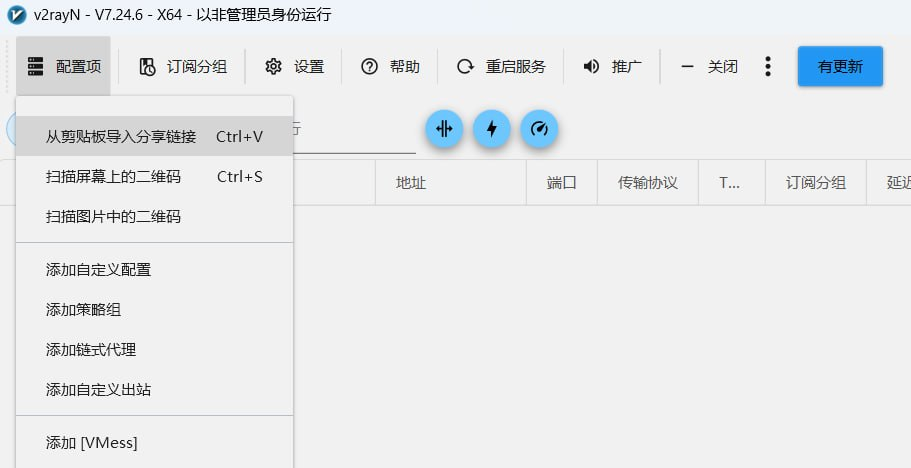
Task: Click the minus icon beside 关闭
Action: click(x=687, y=66)
